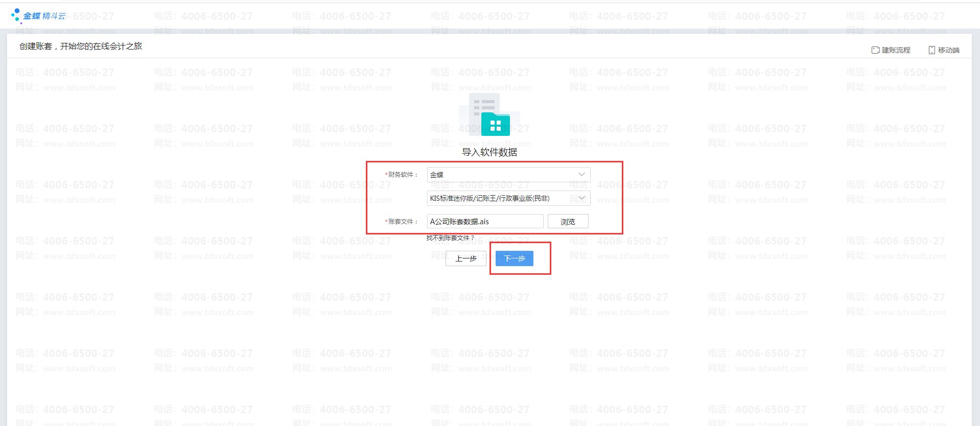The height and width of the screenshot is (426, 980).
Task: Click the 创建账套 page title text
Action: coord(81,46)
